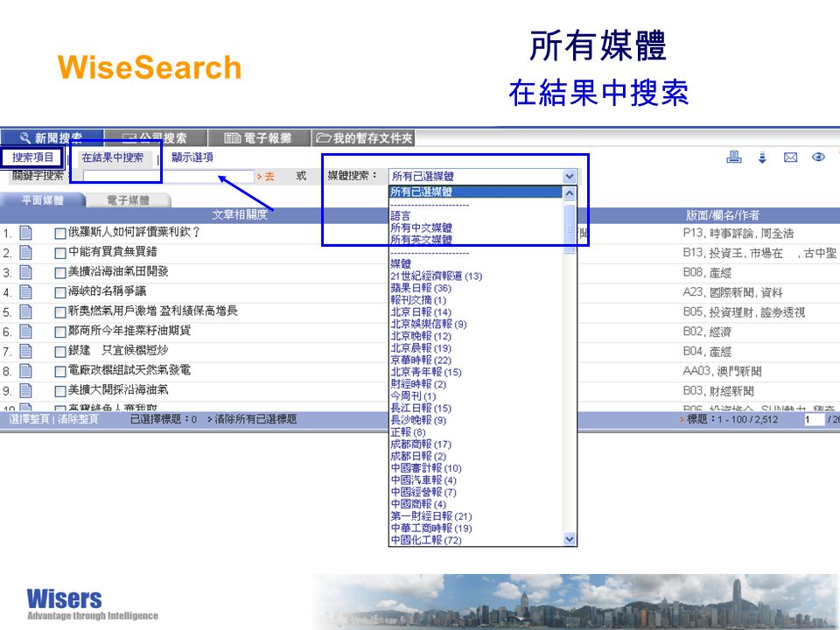Choose 北京日報 (14) option
This screenshot has height=630, width=840.
coord(421,311)
